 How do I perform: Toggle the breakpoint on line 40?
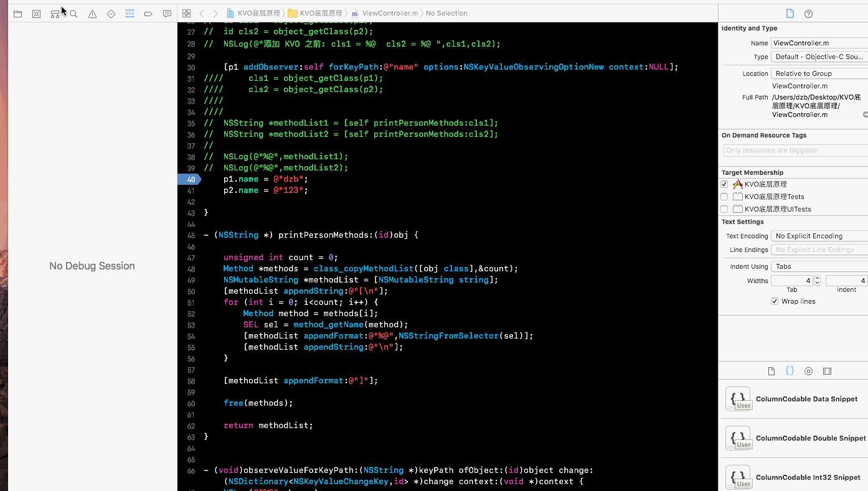(189, 179)
